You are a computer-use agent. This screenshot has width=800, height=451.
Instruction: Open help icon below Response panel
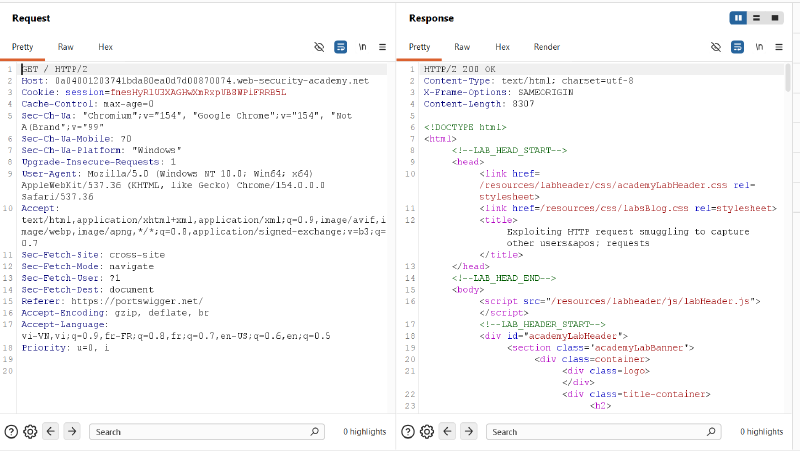[408, 432]
